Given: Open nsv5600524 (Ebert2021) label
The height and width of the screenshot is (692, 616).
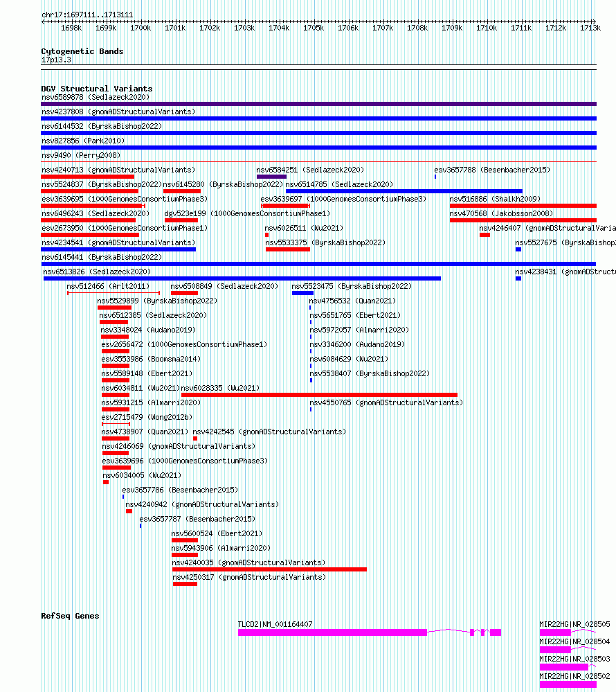Looking at the screenshot, I should (217, 534).
